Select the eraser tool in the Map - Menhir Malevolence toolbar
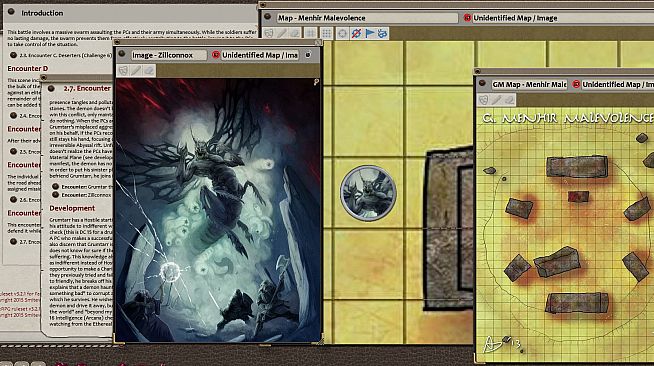The image size is (654, 366). pyautogui.click(x=295, y=33)
